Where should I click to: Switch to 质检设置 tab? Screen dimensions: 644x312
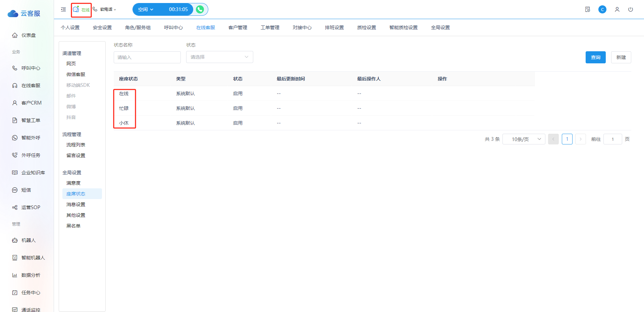pos(367,27)
